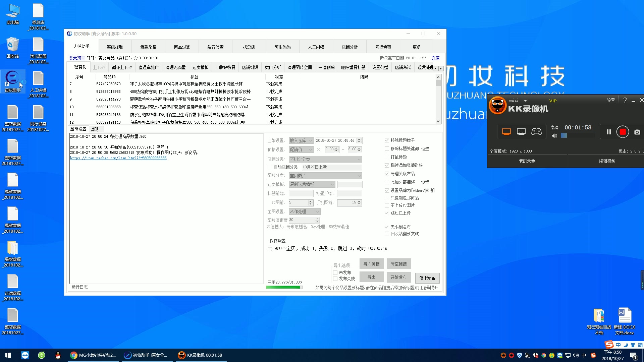Open the QQ penguin taskbar icon
The image size is (644, 362).
[x=58, y=355]
